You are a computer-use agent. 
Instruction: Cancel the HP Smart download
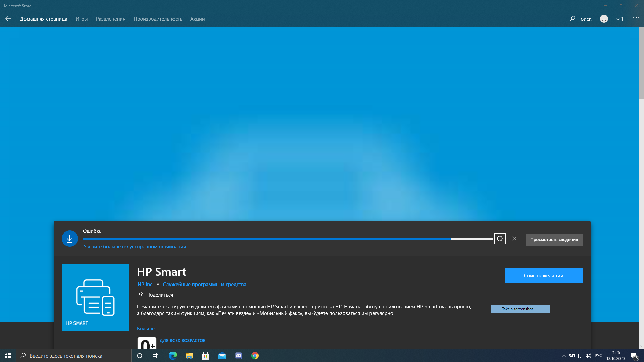[x=514, y=239]
